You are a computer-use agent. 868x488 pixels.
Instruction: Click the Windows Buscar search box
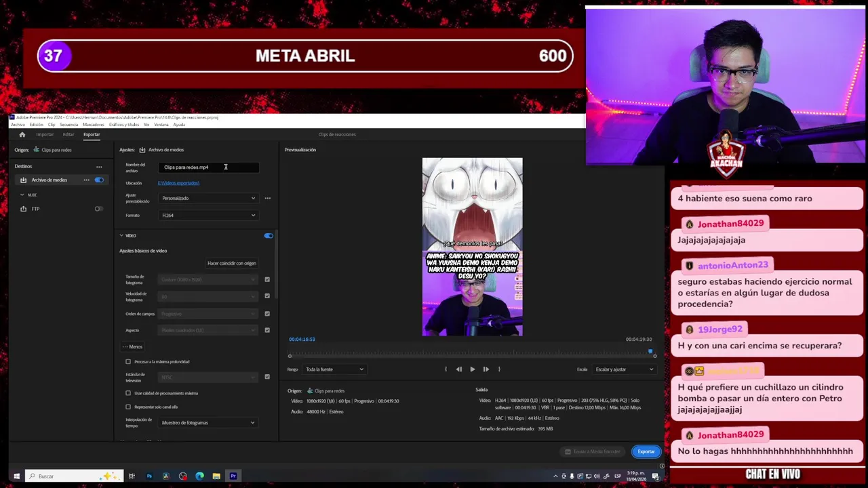(x=73, y=476)
